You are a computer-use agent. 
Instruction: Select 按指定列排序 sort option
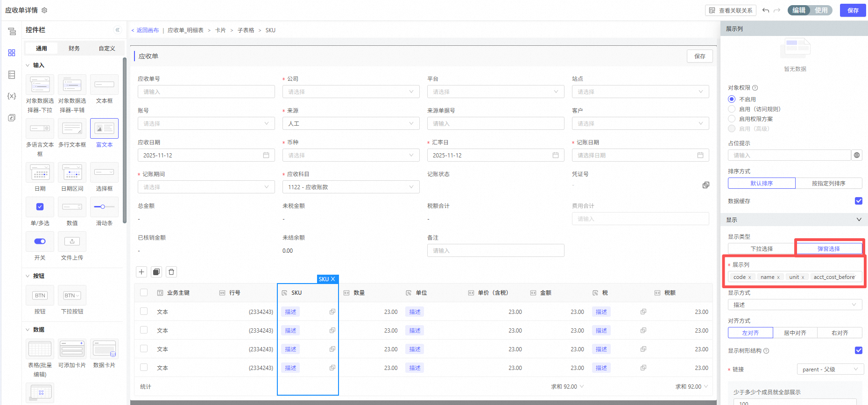[x=828, y=183]
